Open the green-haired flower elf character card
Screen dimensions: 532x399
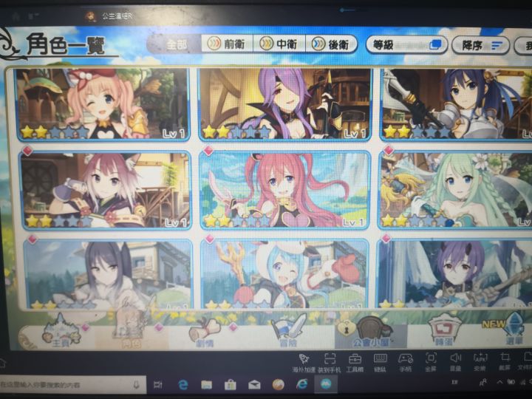point(456,190)
